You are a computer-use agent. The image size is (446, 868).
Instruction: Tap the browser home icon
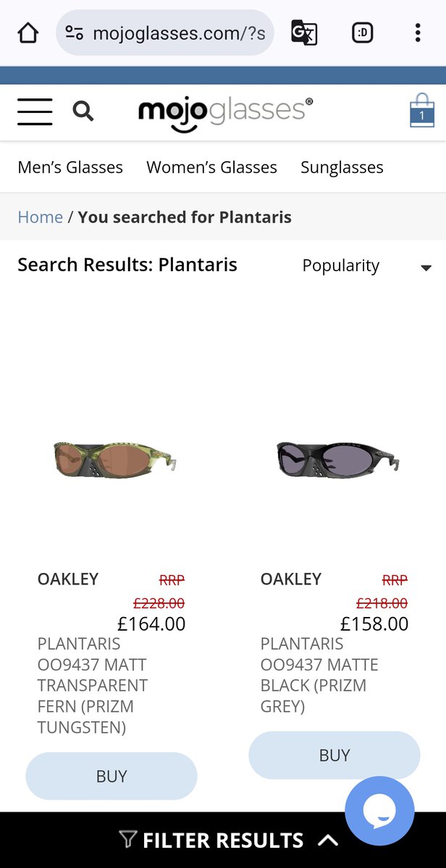(x=28, y=33)
